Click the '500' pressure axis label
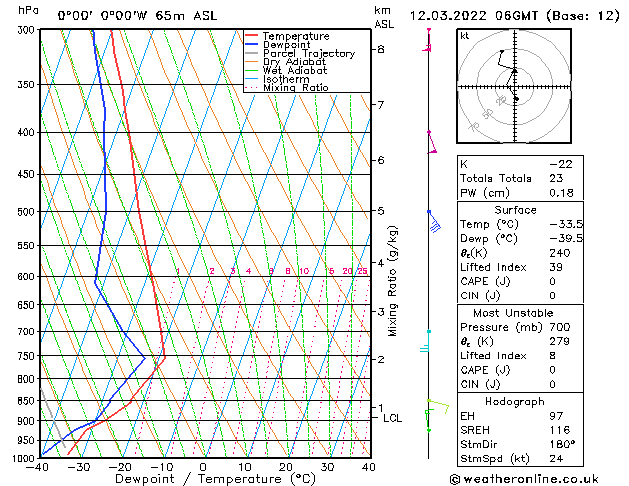 click(28, 212)
